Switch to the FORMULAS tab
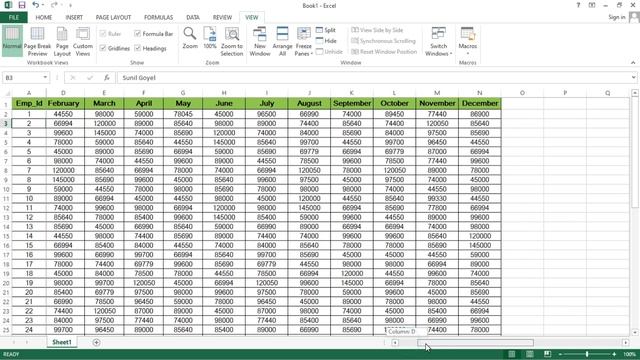The height and width of the screenshot is (360, 640). (158, 18)
